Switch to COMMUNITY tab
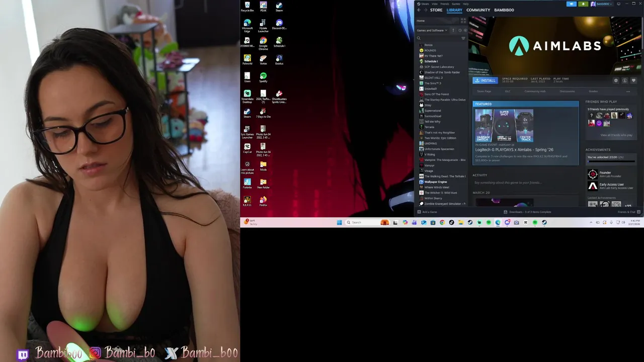The image size is (644, 362). (478, 10)
